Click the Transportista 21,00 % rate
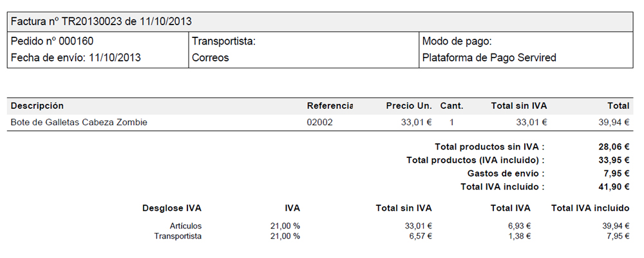644x258 pixels. (x=283, y=236)
